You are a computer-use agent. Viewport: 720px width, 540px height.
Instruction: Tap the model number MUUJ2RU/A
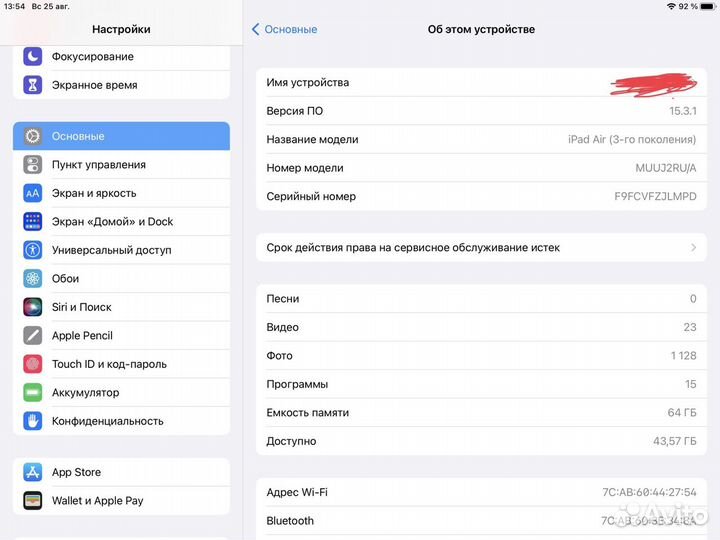point(666,168)
